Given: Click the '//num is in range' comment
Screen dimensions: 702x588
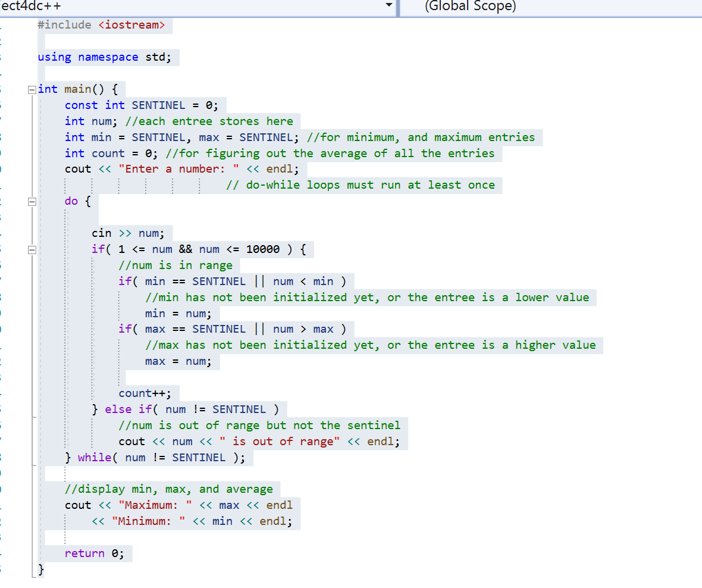Looking at the screenshot, I should click(x=175, y=265).
